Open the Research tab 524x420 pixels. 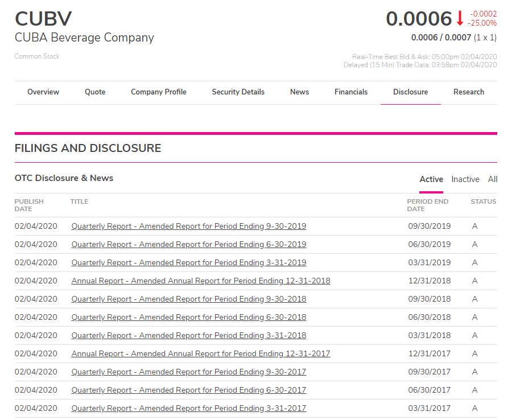(468, 92)
